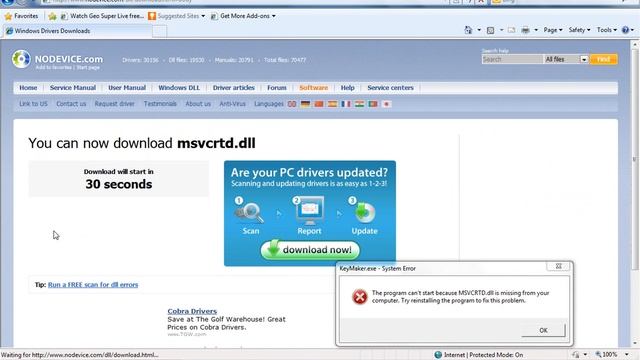
Task: Select the Portuguese flag language icon
Action: (x=373, y=104)
